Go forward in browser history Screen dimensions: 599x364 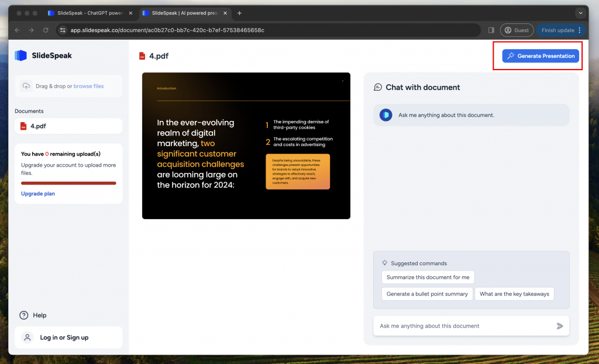(32, 30)
